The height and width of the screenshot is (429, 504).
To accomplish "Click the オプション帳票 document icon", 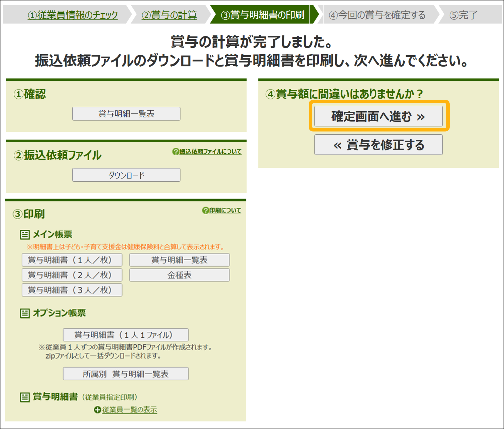I will click(x=25, y=313).
